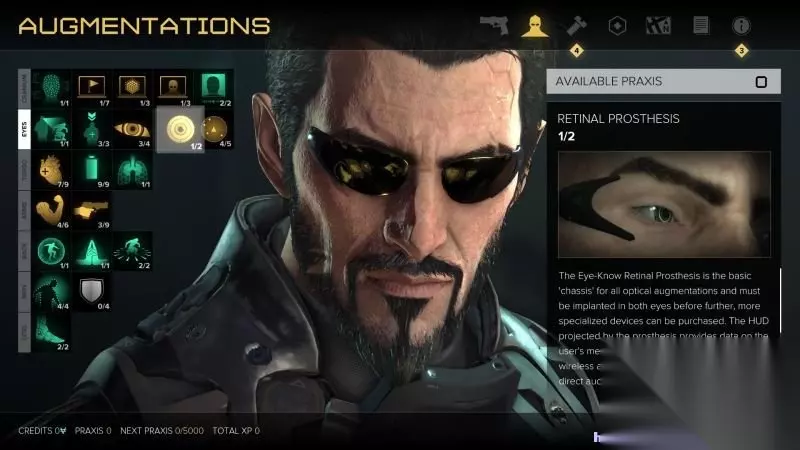Open the flashlight-shaped menu icon with badge 4
Image resolution: width=800 pixels, height=450 pixels.
click(577, 26)
